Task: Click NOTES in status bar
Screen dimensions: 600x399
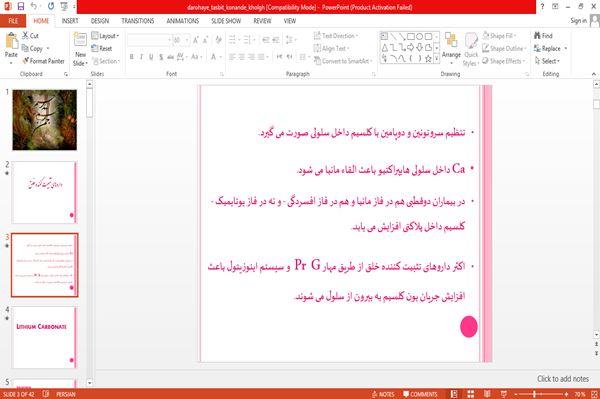Action: click(x=383, y=394)
